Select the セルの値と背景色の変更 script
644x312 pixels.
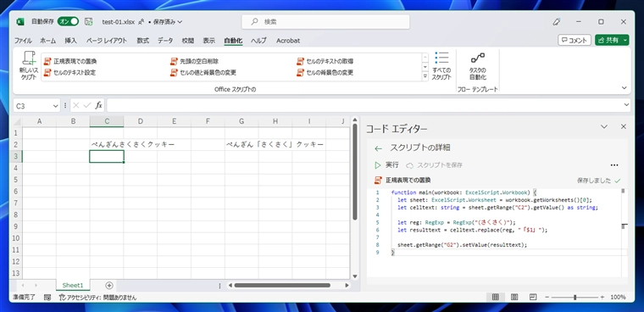203,73
